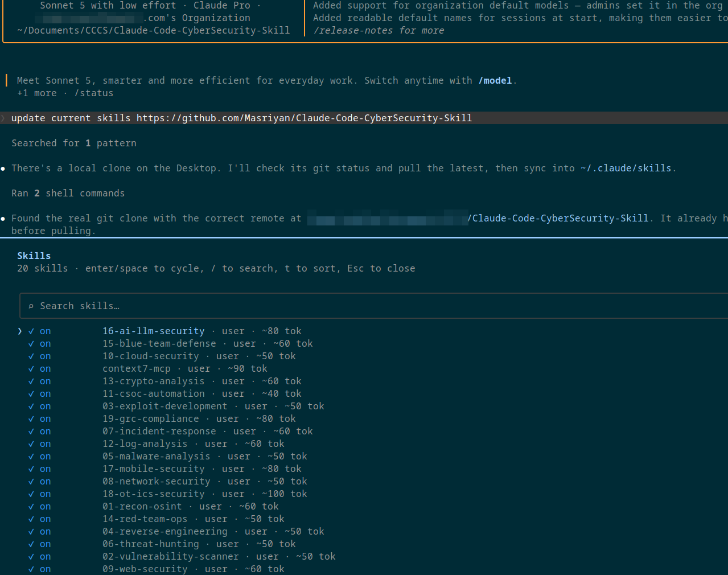Screen dimensions: 728x575
Task: Toggle the context7-mcp skill checkmark
Action: [31, 369]
